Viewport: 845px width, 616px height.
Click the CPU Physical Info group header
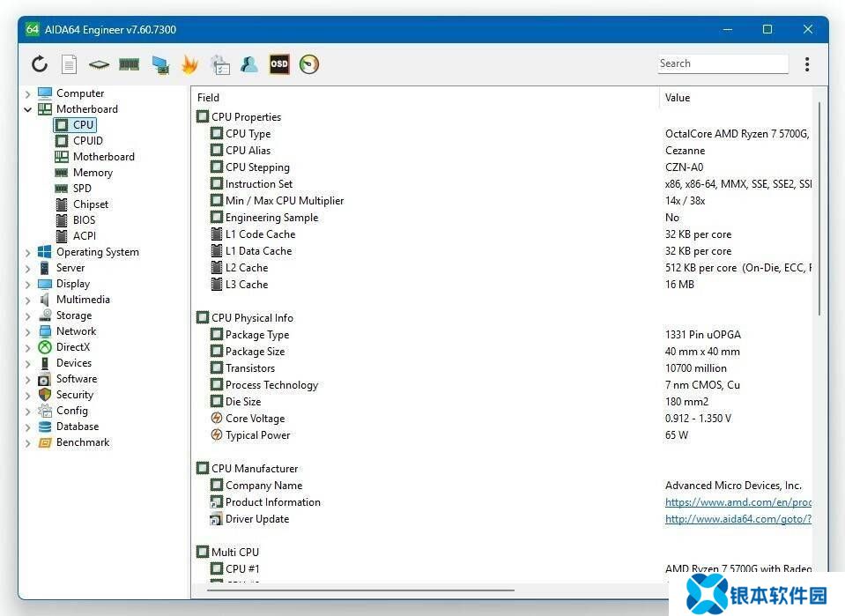[x=245, y=318]
